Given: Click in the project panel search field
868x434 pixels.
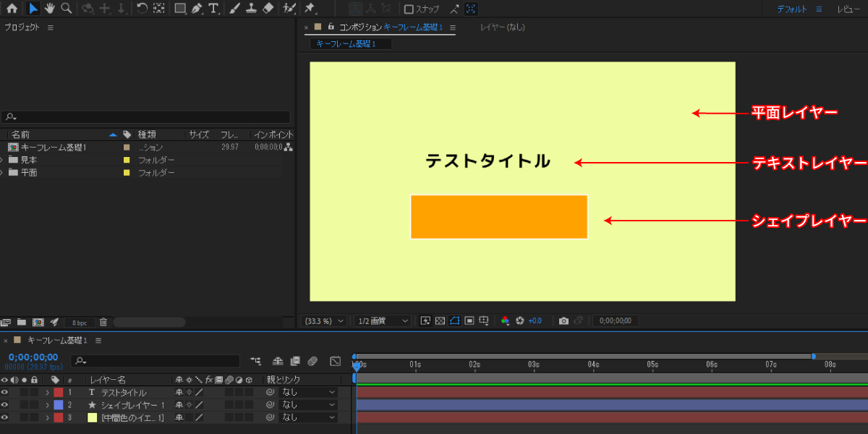Looking at the screenshot, I should pos(145,117).
